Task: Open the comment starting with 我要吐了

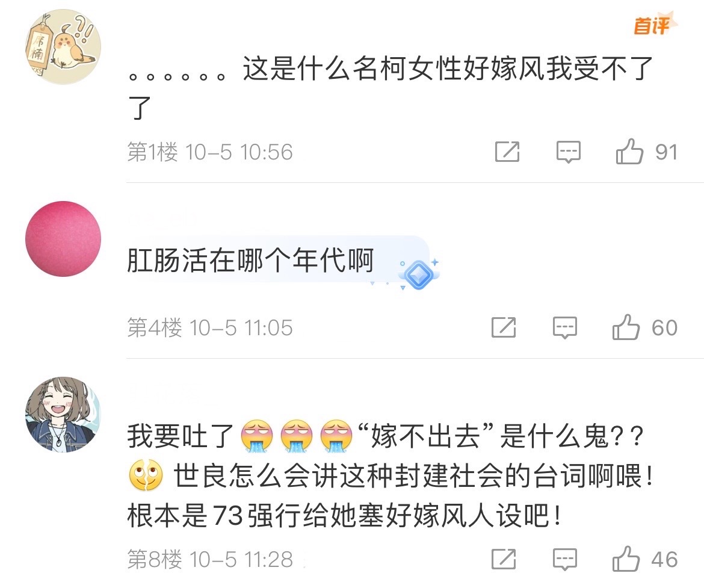Action: click(390, 476)
